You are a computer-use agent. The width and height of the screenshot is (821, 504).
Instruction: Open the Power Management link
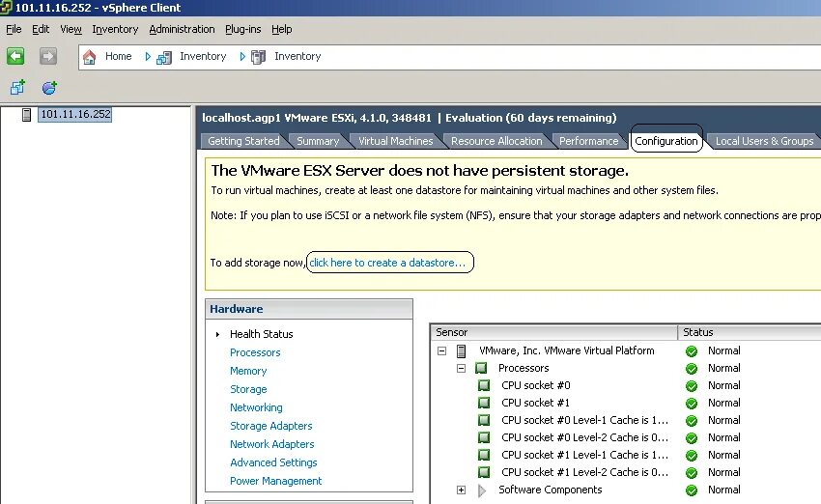[x=276, y=481]
